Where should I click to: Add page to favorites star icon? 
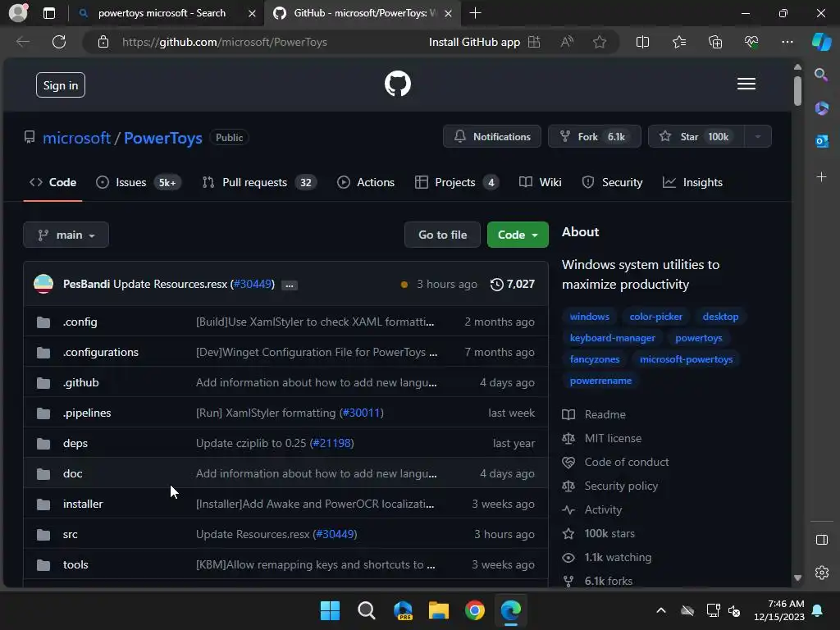[600, 42]
